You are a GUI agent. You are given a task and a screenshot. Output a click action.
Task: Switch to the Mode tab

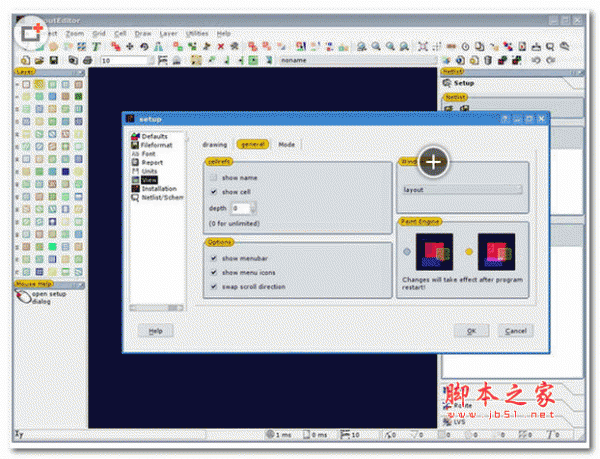(287, 144)
